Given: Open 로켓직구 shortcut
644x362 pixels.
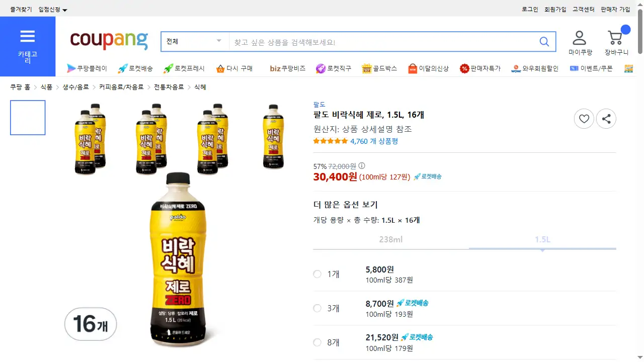Looking at the screenshot, I should click(x=334, y=68).
